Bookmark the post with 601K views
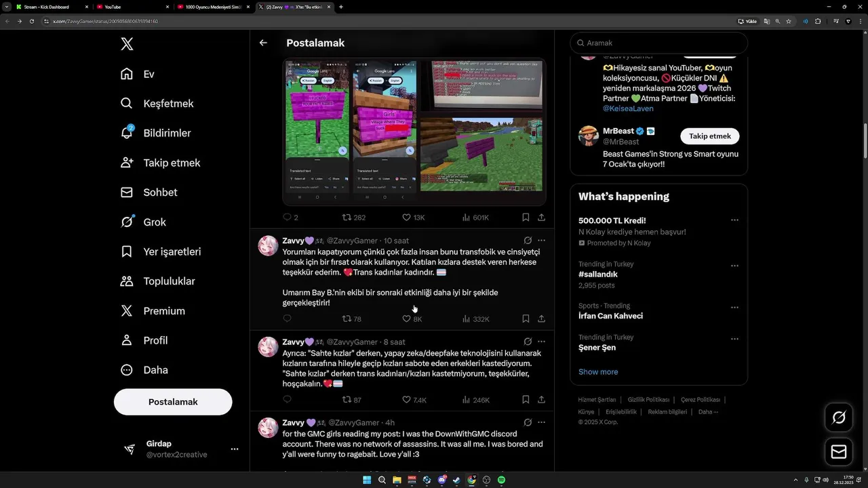The image size is (868, 488). click(526, 218)
